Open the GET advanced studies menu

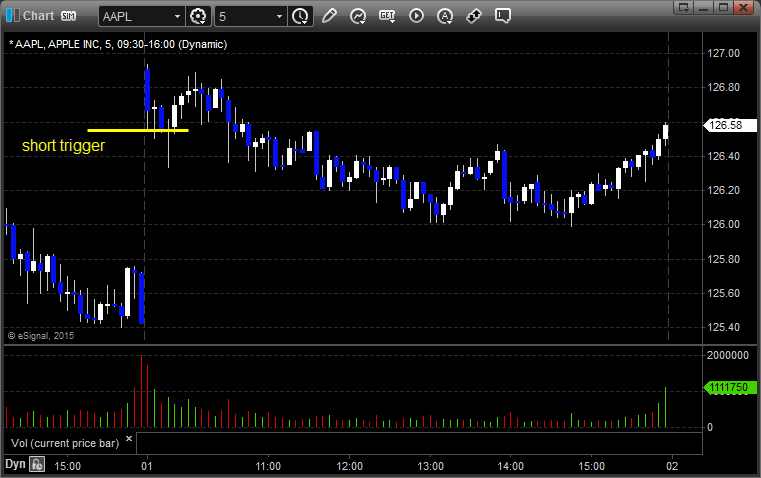click(387, 16)
